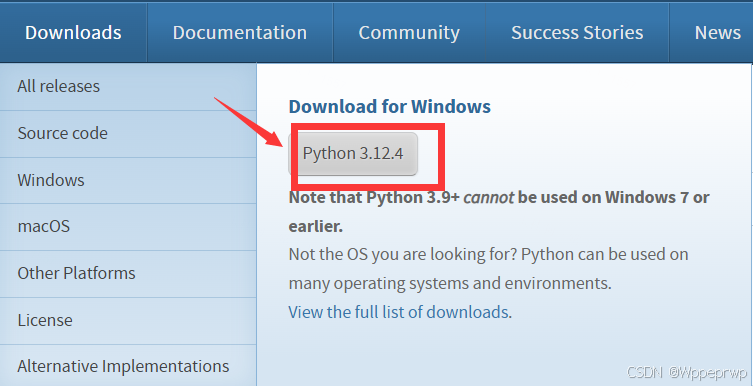The width and height of the screenshot is (753, 386).
Task: Click the Windows 7 compatibility note text
Action: point(498,212)
